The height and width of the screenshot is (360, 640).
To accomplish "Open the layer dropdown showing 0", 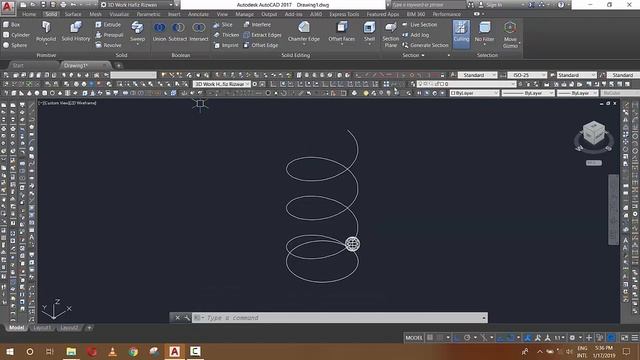I will pyautogui.click(x=466, y=84).
